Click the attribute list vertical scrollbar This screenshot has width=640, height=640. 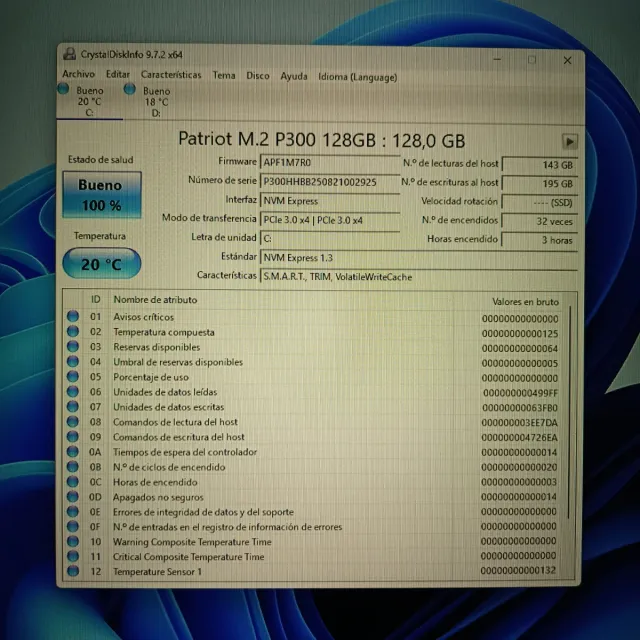(573, 420)
